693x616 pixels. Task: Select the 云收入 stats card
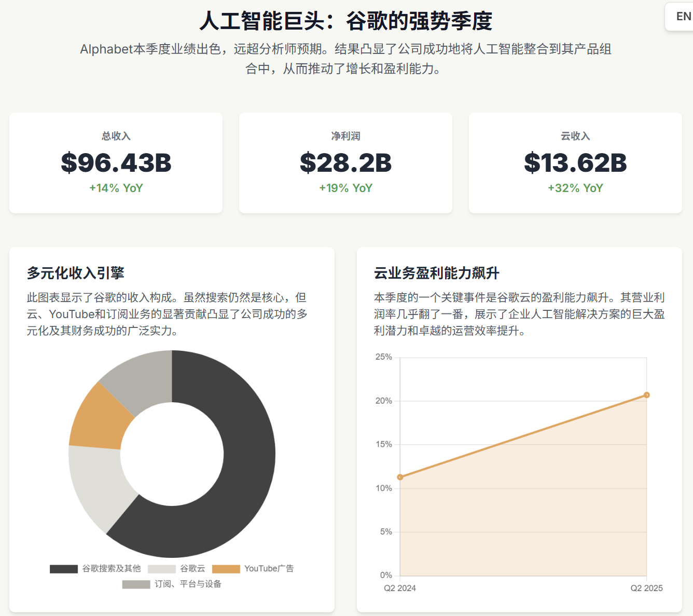click(x=575, y=162)
